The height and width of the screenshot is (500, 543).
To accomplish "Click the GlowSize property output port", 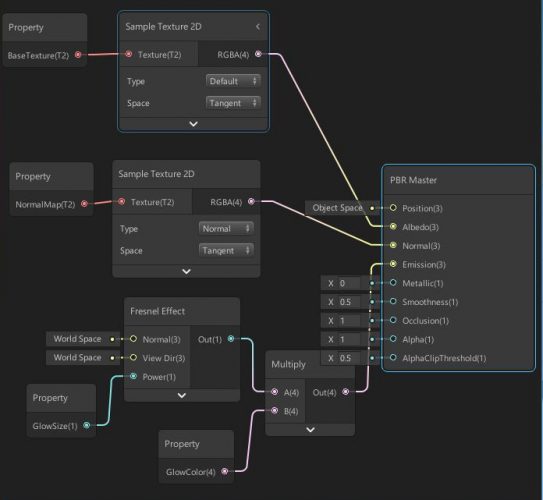I will pos(87,425).
